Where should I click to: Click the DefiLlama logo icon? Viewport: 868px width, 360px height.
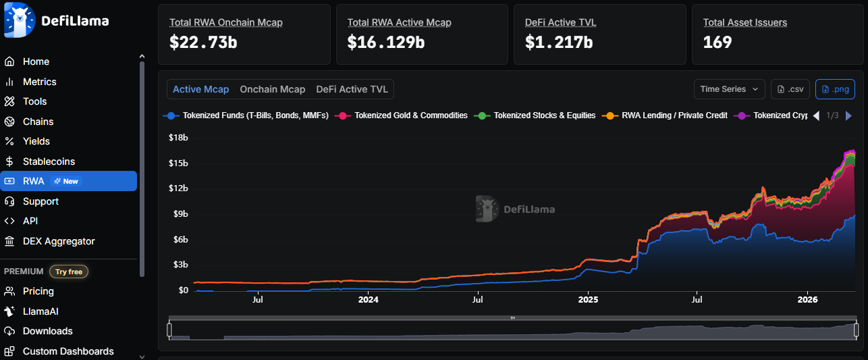coord(19,20)
